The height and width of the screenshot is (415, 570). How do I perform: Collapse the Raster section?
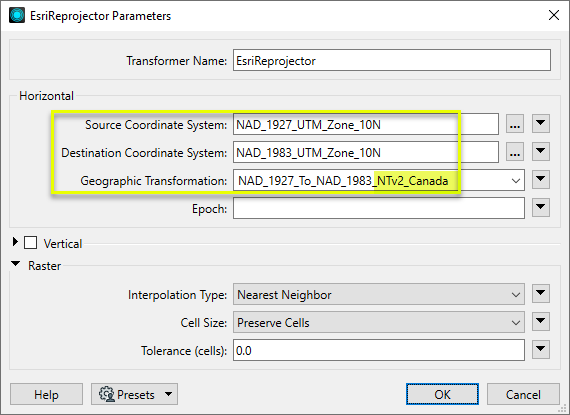(15, 264)
